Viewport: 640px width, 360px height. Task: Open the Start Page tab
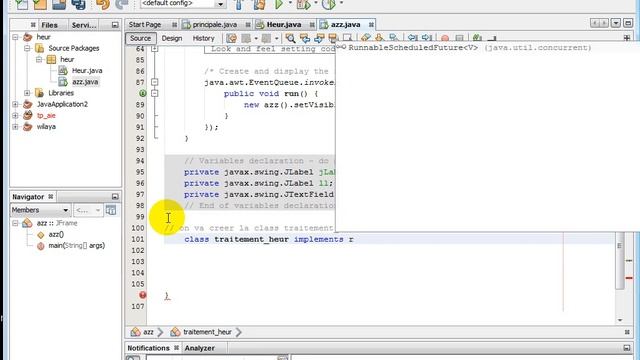145,25
